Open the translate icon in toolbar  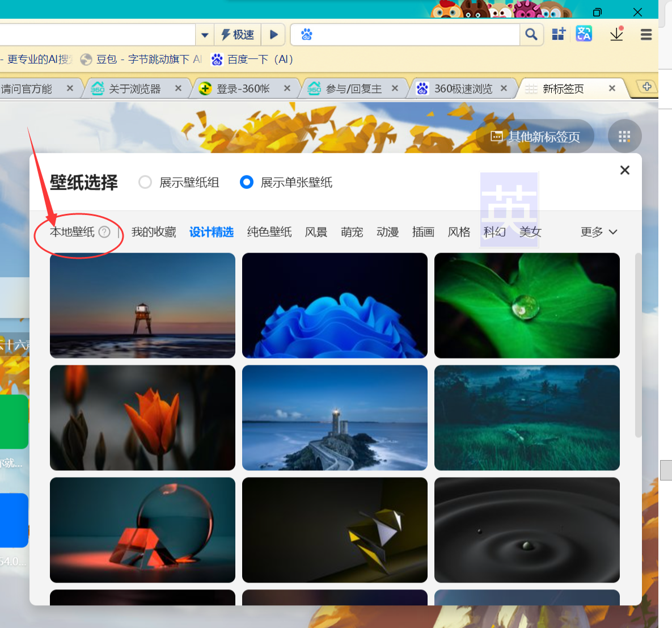tap(584, 34)
